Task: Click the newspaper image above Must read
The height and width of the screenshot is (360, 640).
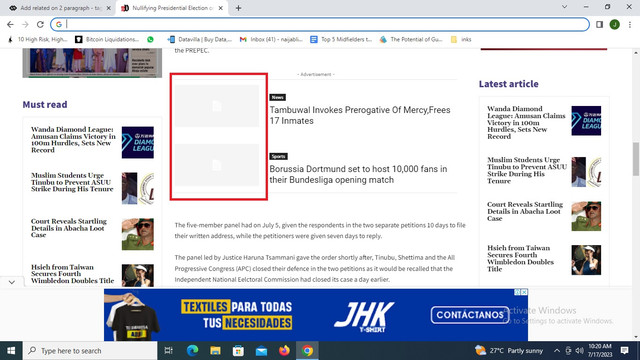Action: 92,63
